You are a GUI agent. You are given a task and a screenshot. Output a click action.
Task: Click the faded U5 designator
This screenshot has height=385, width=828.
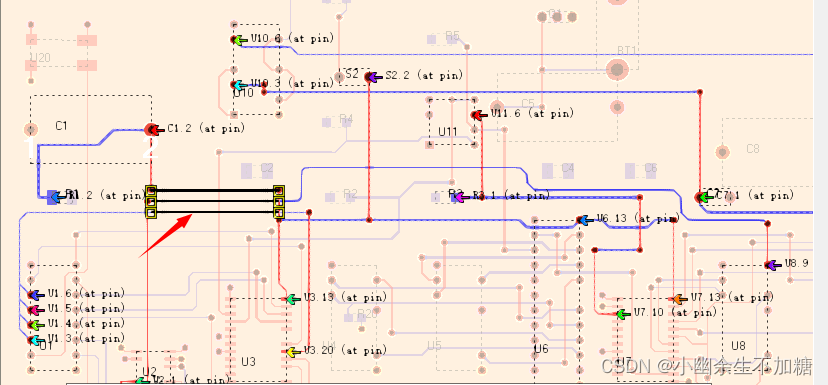(434, 346)
